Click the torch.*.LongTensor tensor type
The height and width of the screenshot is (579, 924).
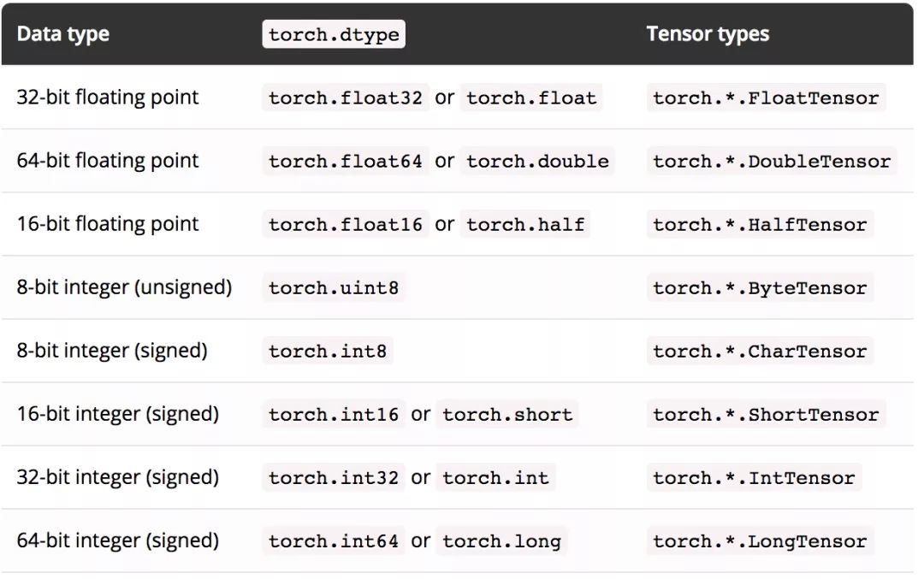tap(760, 541)
